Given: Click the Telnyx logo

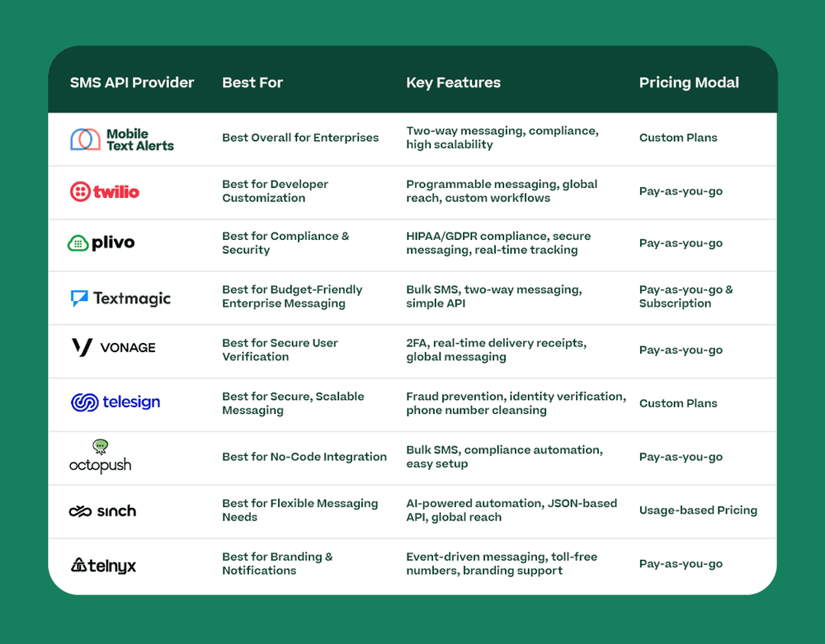Looking at the screenshot, I should (x=103, y=565).
